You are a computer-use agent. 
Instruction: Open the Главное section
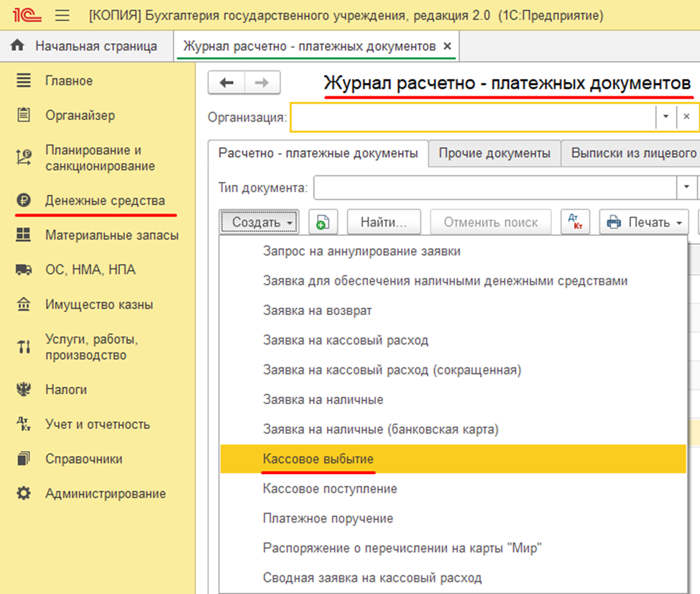pos(69,81)
